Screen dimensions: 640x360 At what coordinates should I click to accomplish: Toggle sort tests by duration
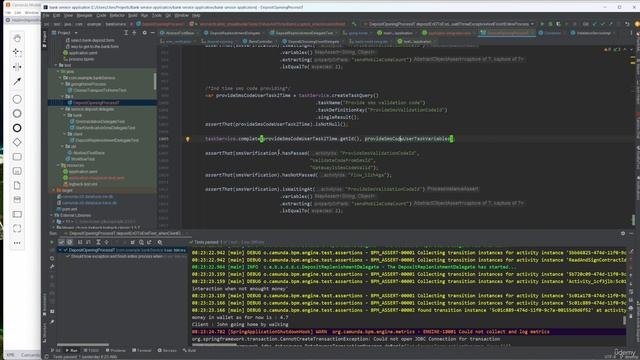(x=88, y=242)
